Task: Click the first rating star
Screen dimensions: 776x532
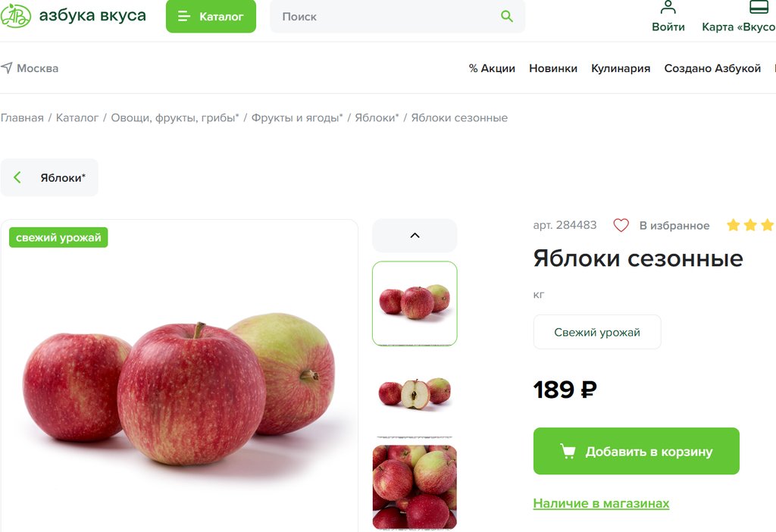Action: point(734,225)
